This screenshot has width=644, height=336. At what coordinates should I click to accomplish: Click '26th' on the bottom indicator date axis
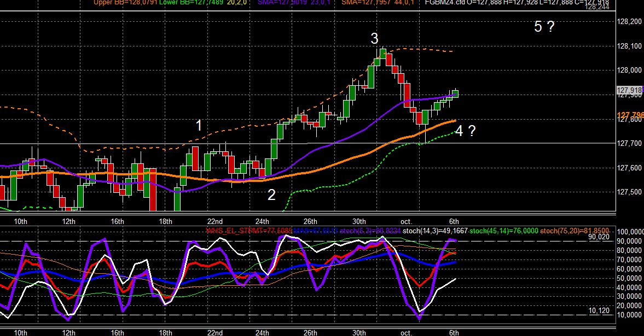(x=310, y=332)
